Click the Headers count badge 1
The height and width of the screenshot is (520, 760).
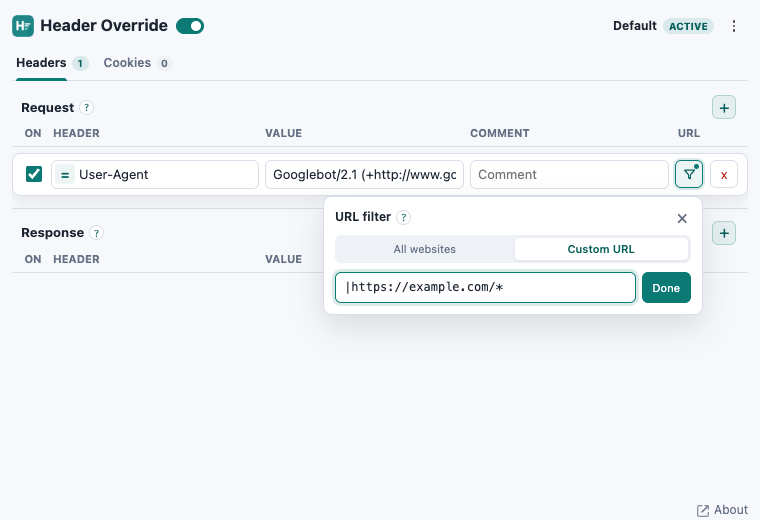click(80, 63)
